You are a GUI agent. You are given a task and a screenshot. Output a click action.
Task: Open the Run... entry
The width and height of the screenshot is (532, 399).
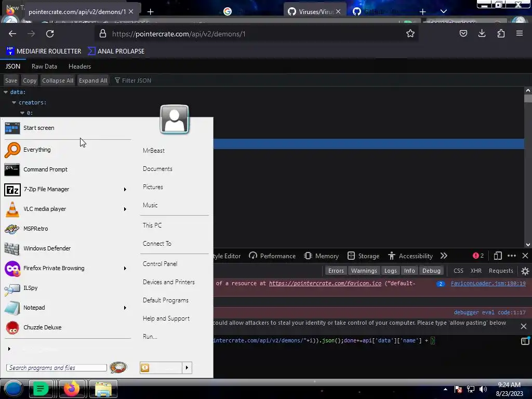(150, 337)
